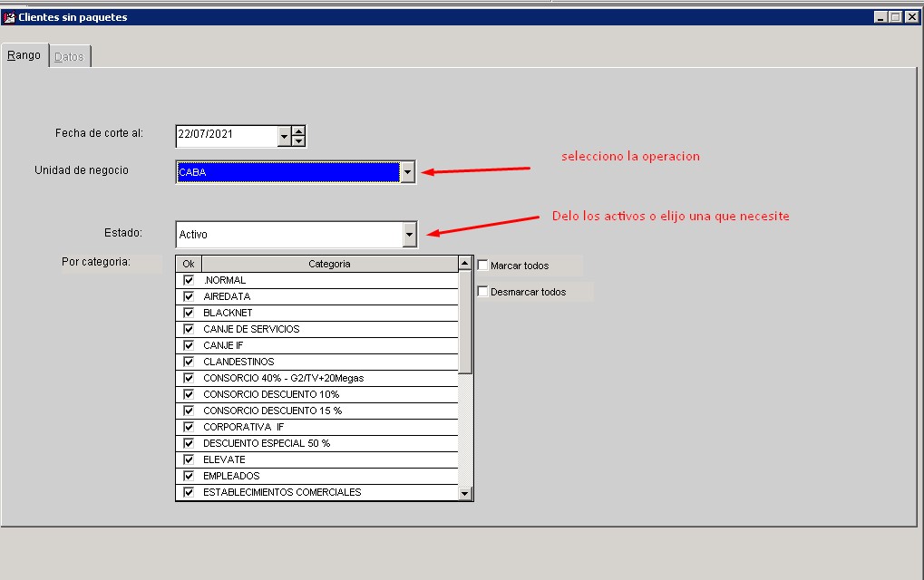The height and width of the screenshot is (580, 924).
Task: Decrease date with the down spinner arrow
Action: click(x=299, y=141)
